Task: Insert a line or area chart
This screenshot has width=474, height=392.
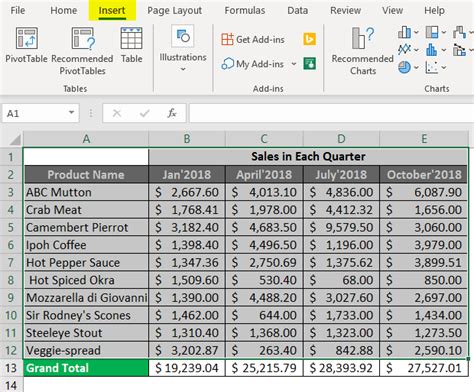Action: tap(404, 50)
